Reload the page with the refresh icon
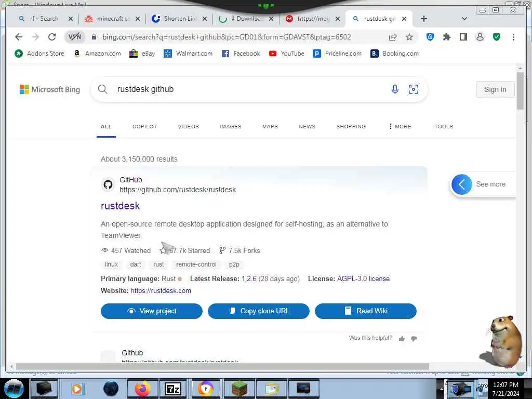This screenshot has height=399, width=532. click(x=52, y=37)
